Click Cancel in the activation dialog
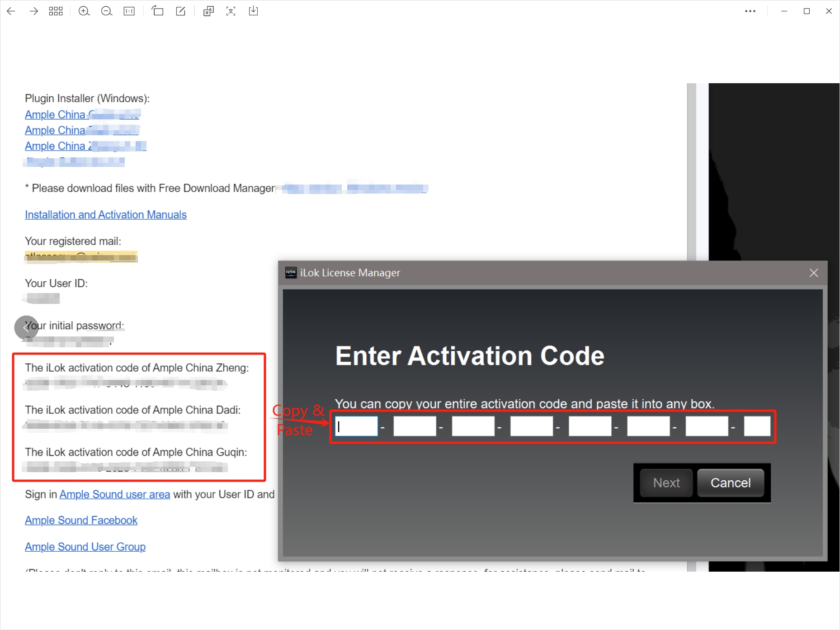The image size is (840, 630). 731,483
